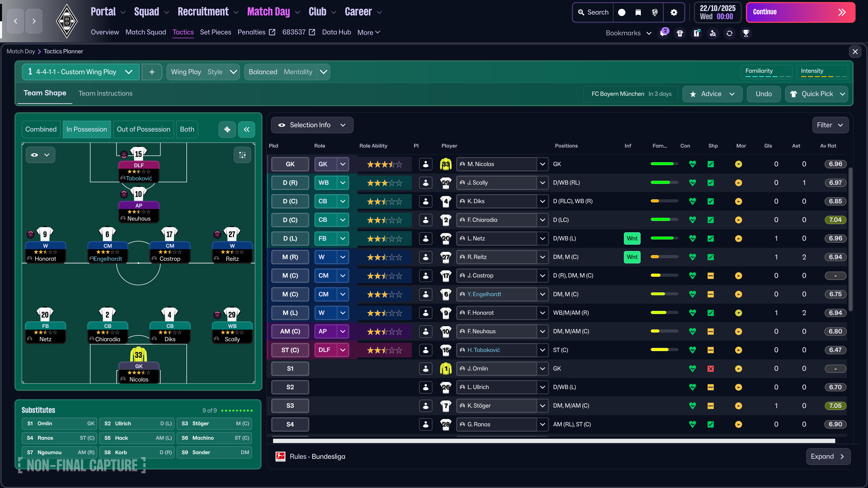Viewport: 868px width, 488px height.
Task: Click the trophy icon in bookmarks bar
Action: pos(746,33)
